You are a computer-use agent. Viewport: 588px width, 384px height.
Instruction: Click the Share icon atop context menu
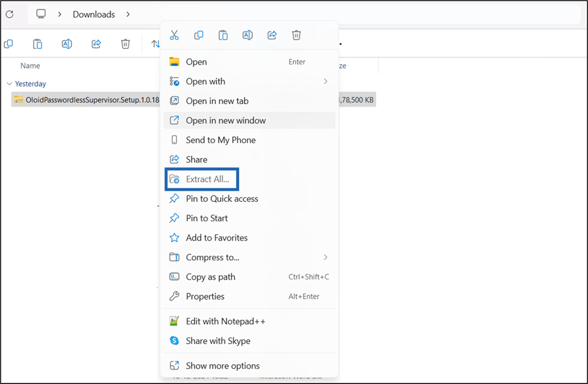[272, 35]
